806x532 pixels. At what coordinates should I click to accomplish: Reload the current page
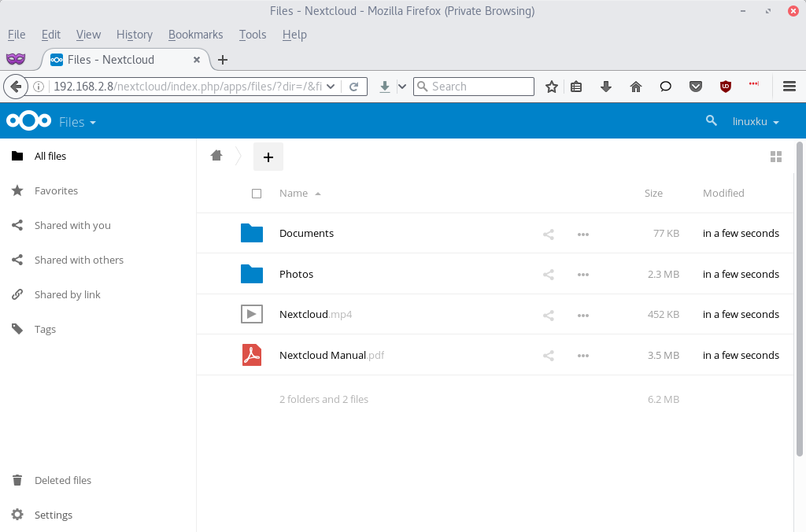(x=353, y=87)
